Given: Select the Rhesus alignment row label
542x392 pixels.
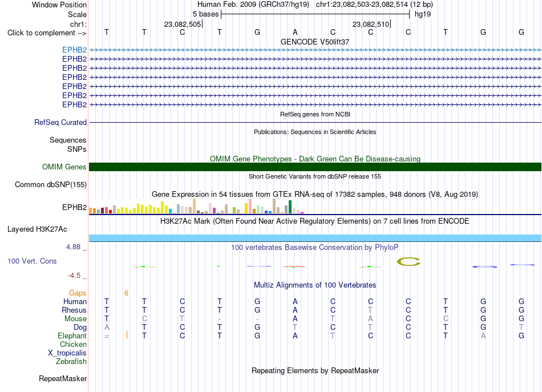Looking at the screenshot, I should (74, 310).
